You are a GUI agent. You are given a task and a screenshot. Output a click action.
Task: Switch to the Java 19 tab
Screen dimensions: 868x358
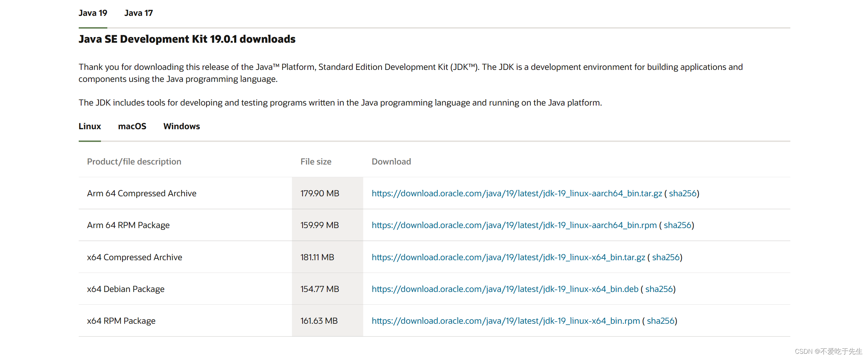coord(93,13)
